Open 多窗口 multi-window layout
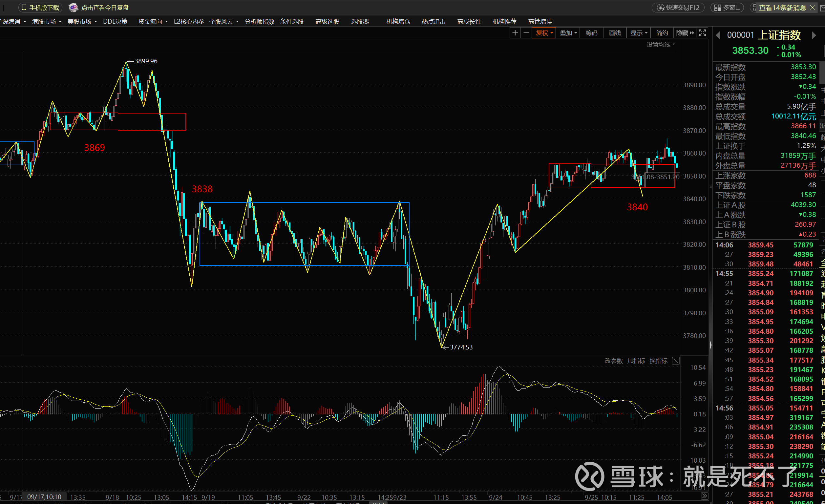The height and width of the screenshot is (504, 825). [x=728, y=7]
